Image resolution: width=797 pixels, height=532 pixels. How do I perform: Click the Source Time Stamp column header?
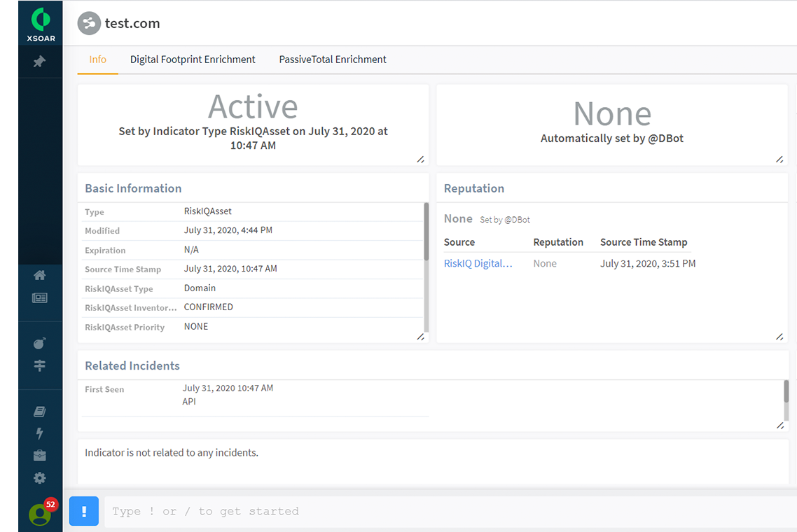(644, 242)
